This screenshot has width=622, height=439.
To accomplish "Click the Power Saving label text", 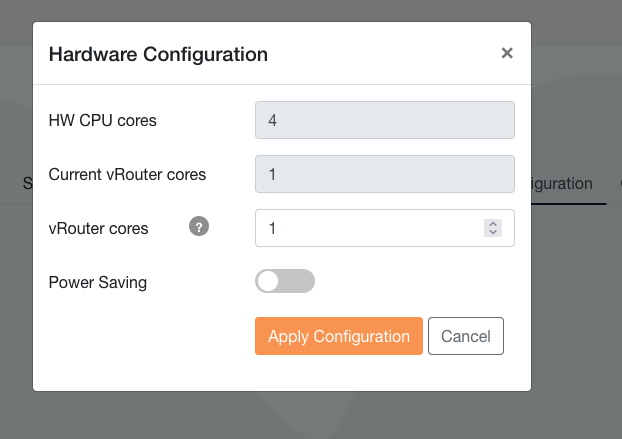I will pyautogui.click(x=98, y=283).
